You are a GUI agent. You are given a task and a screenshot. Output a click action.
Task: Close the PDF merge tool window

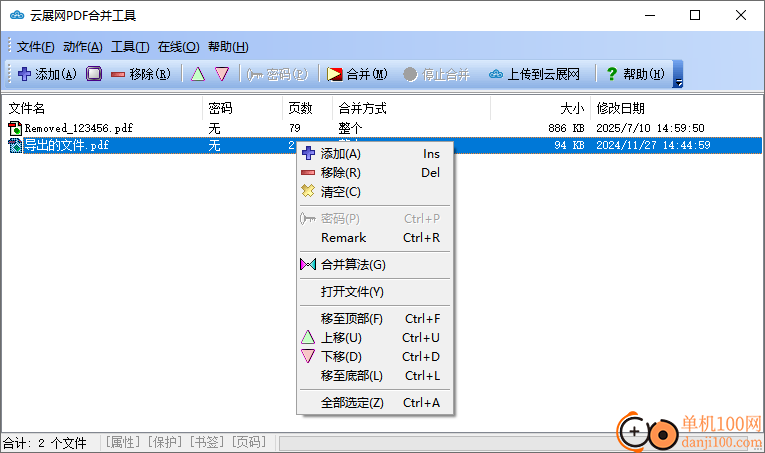pyautogui.click(x=741, y=15)
